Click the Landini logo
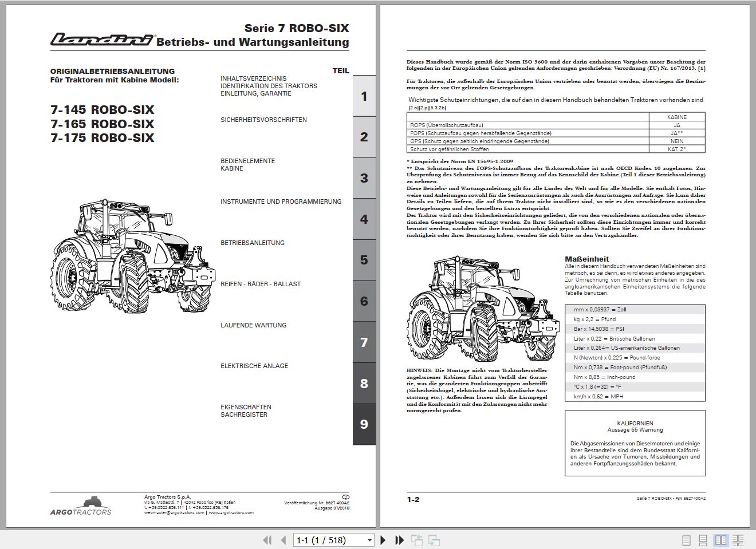The width and height of the screenshot is (756, 549). coord(102,39)
